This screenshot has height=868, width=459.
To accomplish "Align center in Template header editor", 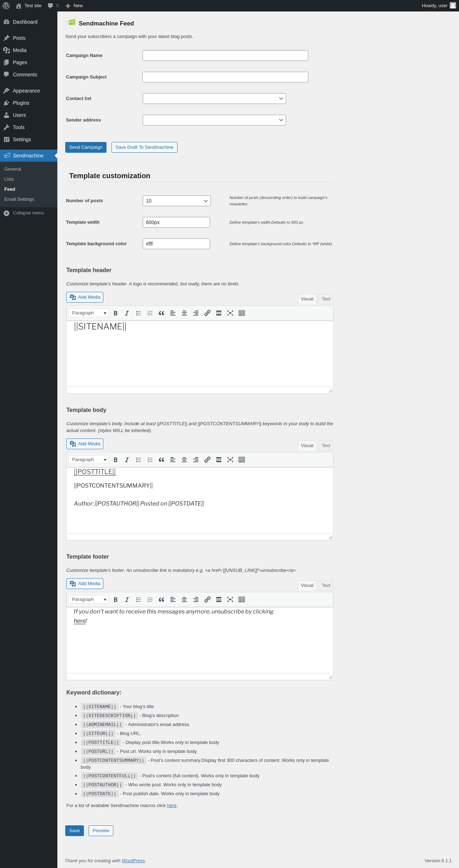I will pos(184,313).
